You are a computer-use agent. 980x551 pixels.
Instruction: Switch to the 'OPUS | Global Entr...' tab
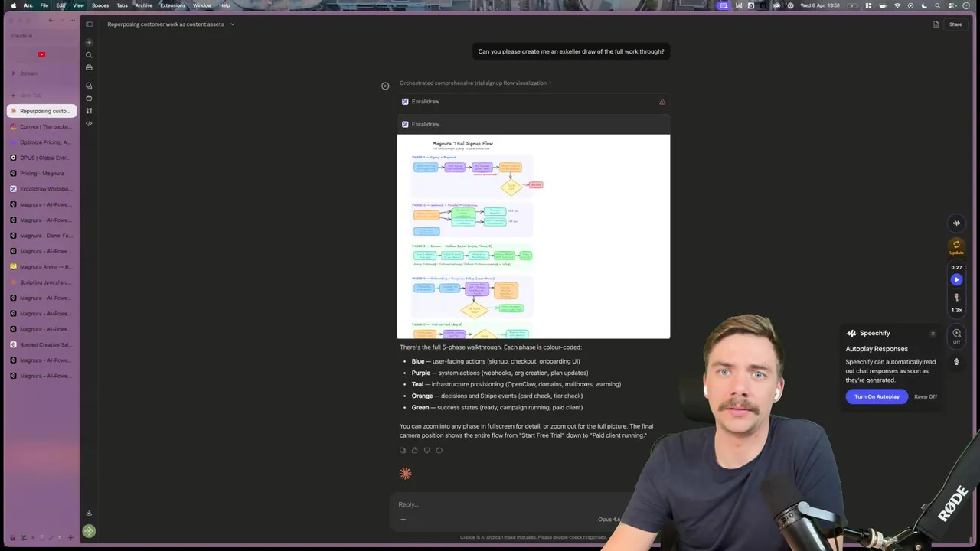pos(41,158)
